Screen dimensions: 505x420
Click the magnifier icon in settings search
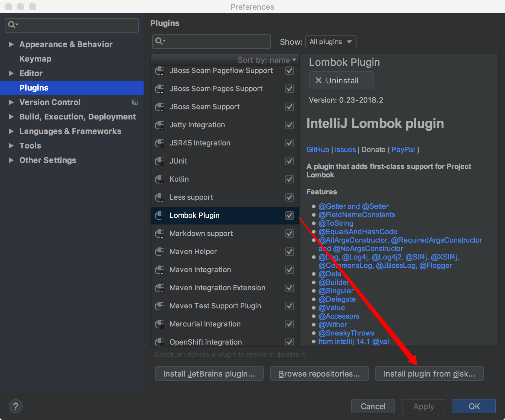pos(13,25)
